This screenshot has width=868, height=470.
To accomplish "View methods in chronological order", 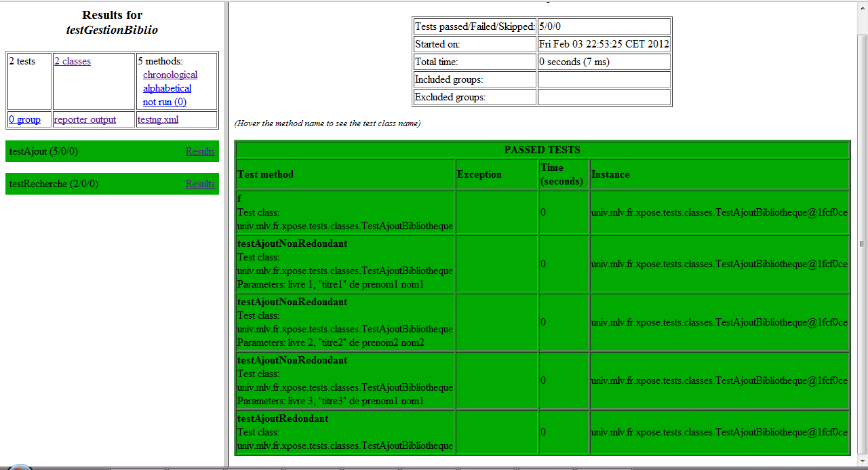I will [170, 75].
